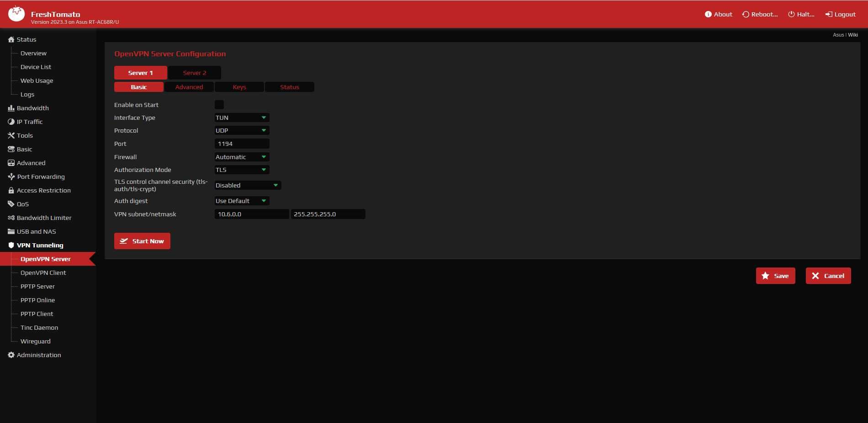The image size is (868, 423).
Task: Open Web Usage page
Action: (x=37, y=80)
